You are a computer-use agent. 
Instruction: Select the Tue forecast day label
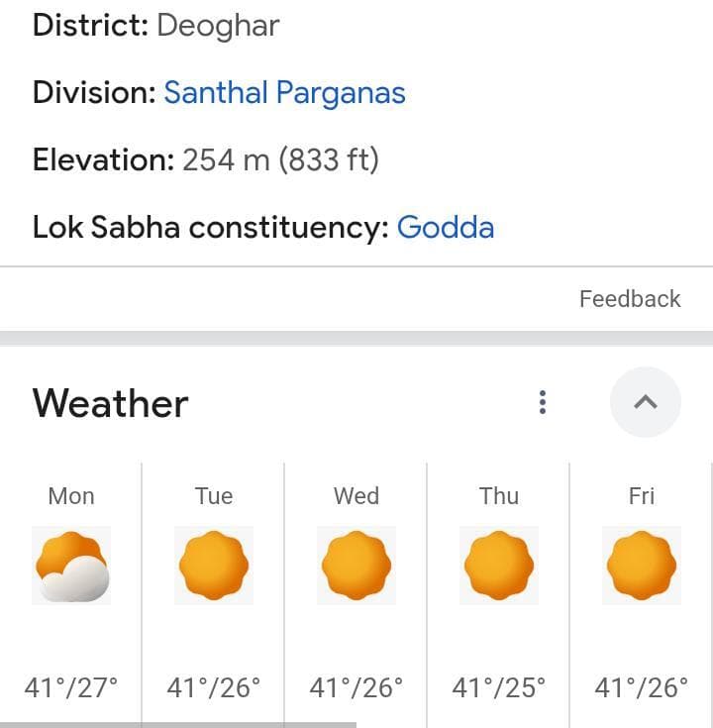pyautogui.click(x=214, y=496)
